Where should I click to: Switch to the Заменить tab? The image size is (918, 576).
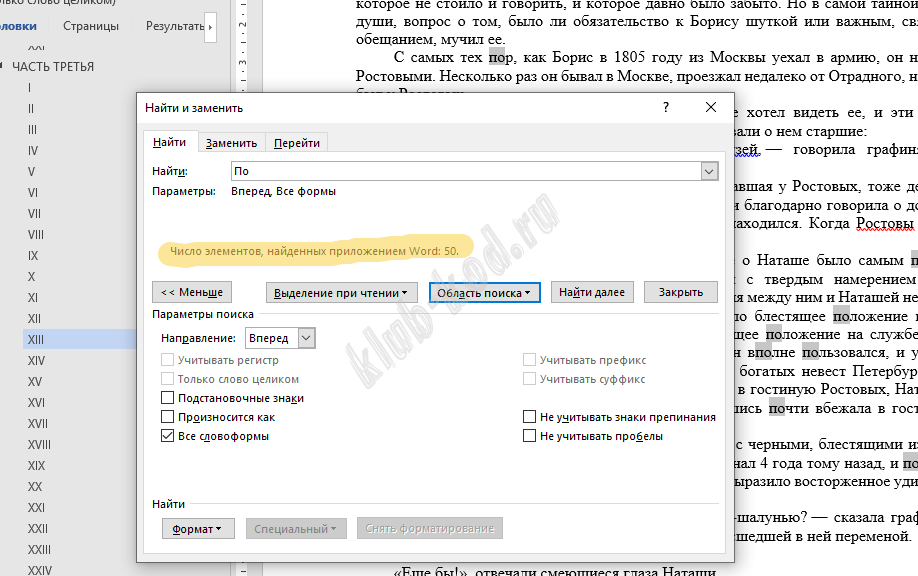(x=231, y=143)
